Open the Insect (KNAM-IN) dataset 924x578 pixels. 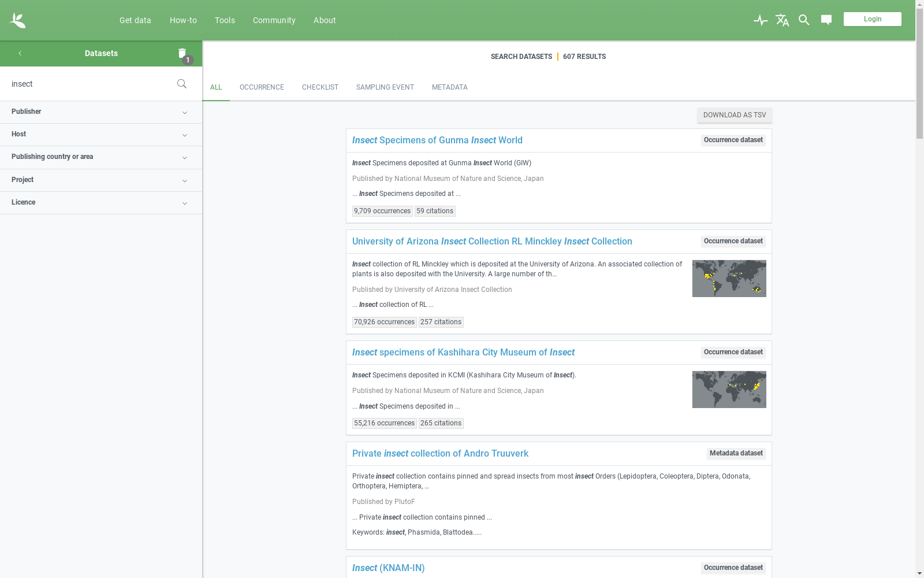pyautogui.click(x=388, y=568)
